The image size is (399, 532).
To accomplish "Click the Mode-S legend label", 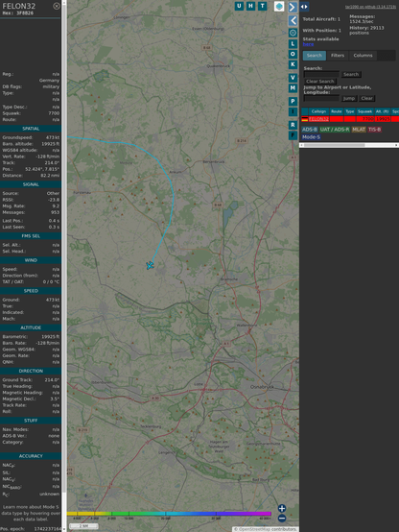I will (x=311, y=137).
